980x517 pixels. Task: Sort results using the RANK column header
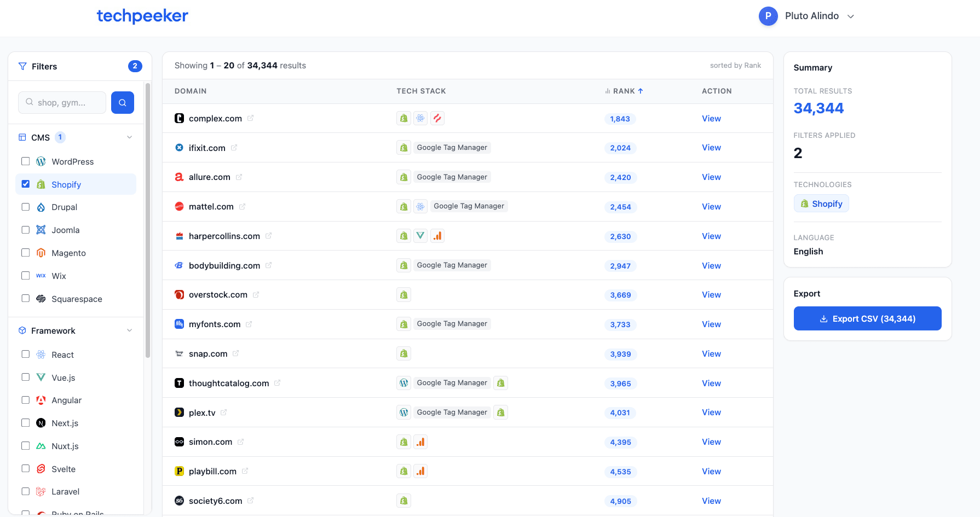coord(624,91)
